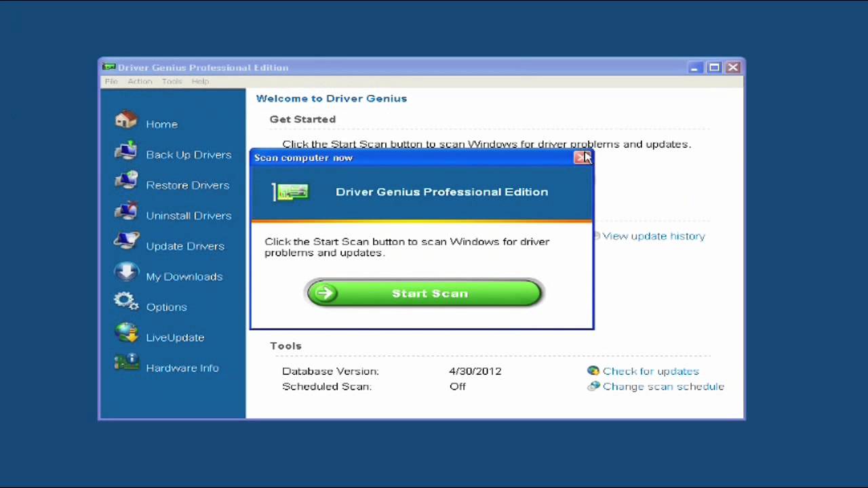
Task: Open Restore Drivers
Action: [x=188, y=185]
